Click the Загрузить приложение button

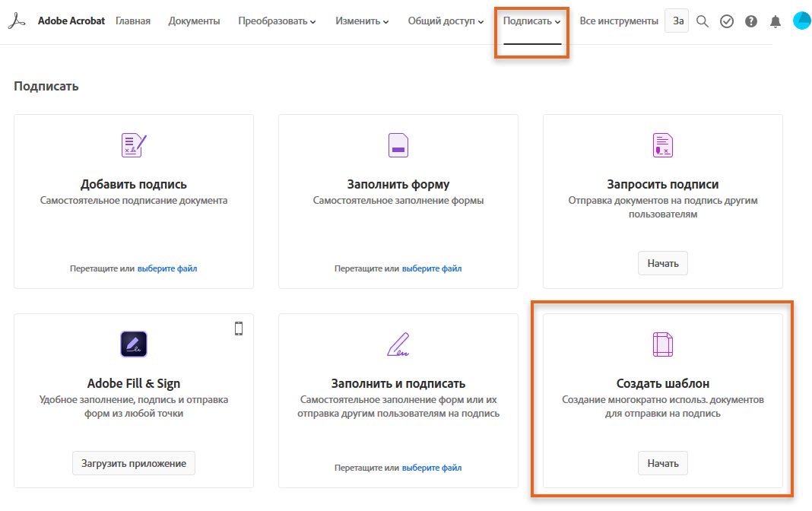pyautogui.click(x=134, y=463)
